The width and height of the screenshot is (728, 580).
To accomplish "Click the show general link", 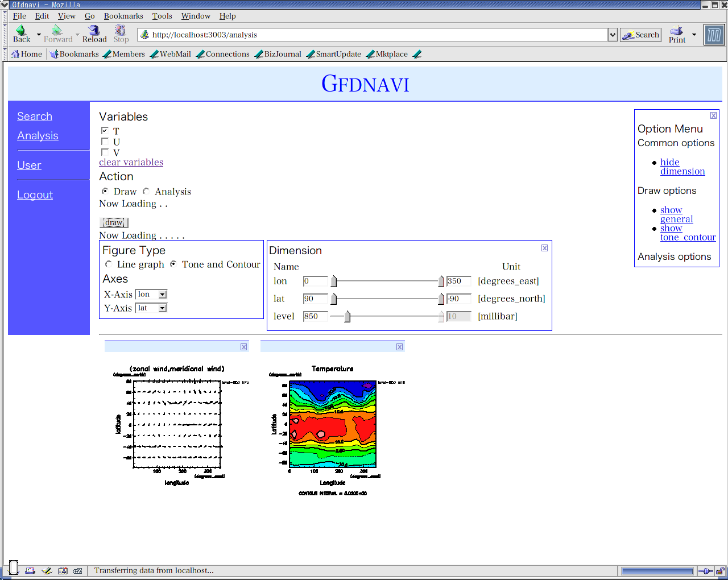I will point(676,214).
